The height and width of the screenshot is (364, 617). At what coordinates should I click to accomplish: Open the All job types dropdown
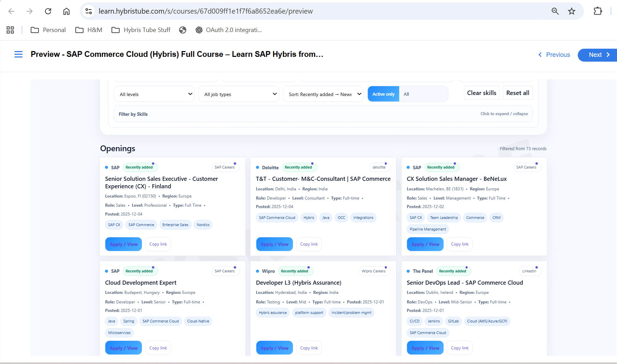(x=239, y=94)
